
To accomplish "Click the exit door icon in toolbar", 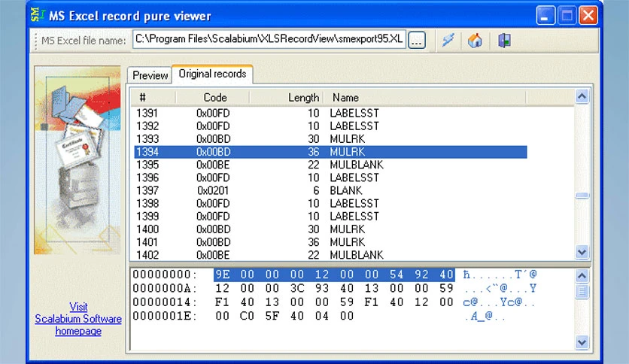I will click(x=504, y=40).
